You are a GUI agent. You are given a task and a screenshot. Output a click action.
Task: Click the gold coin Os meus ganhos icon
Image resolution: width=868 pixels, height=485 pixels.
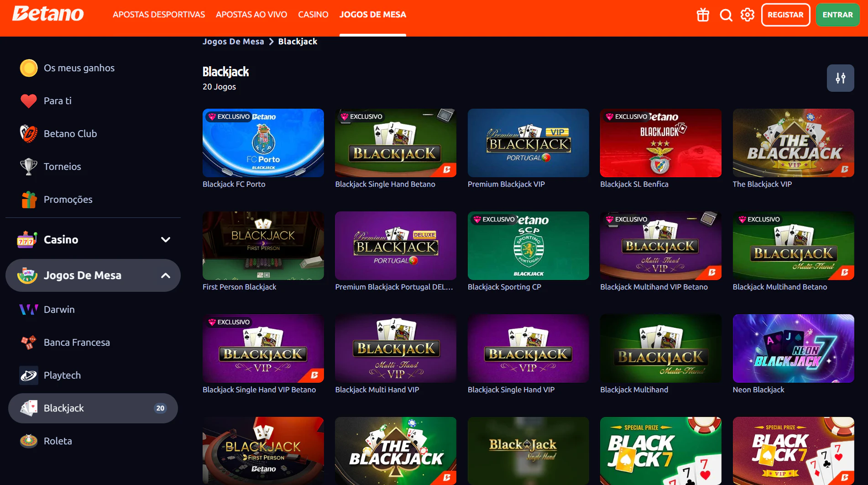[29, 68]
